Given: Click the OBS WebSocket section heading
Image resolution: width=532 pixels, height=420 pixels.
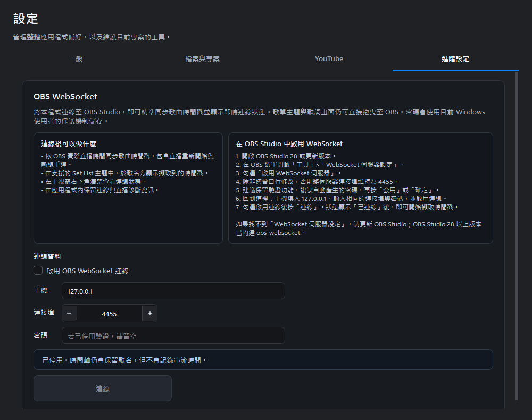Looking at the screenshot, I should (65, 97).
